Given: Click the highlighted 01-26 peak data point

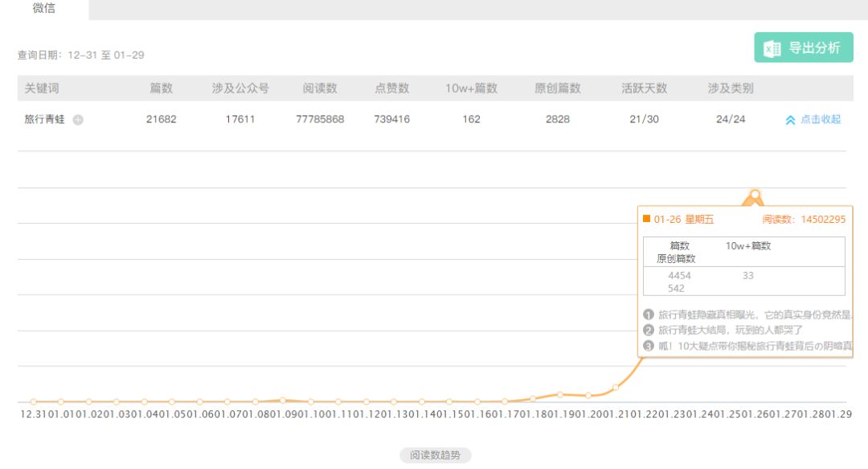Looking at the screenshot, I should pyautogui.click(x=755, y=194).
